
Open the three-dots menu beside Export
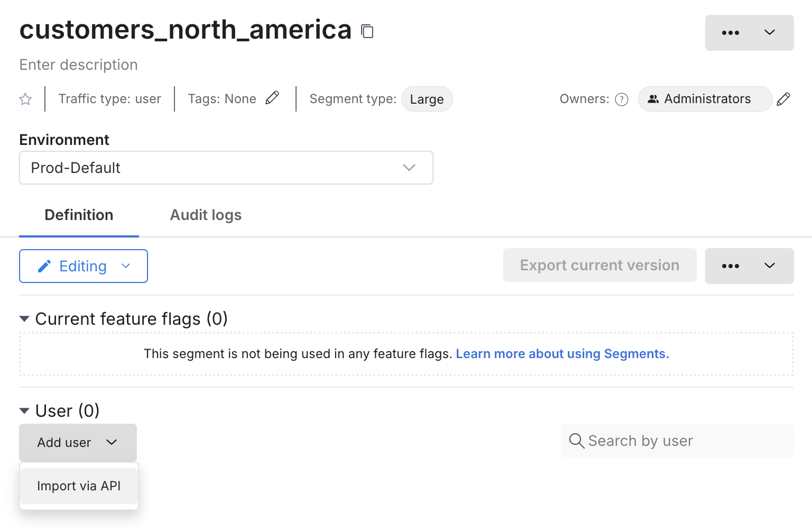click(749, 266)
